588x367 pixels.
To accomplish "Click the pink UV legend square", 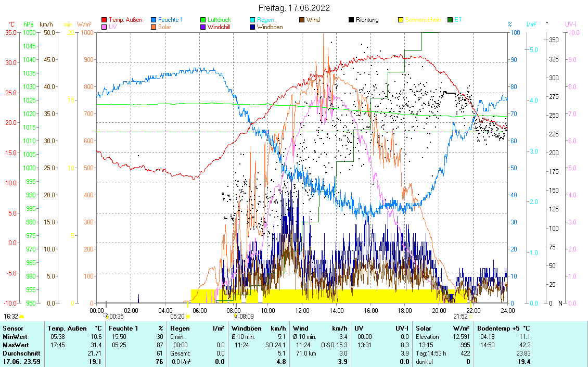I will click(104, 27).
